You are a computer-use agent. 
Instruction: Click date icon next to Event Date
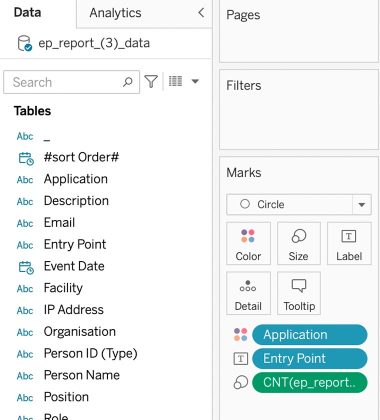tap(26, 267)
